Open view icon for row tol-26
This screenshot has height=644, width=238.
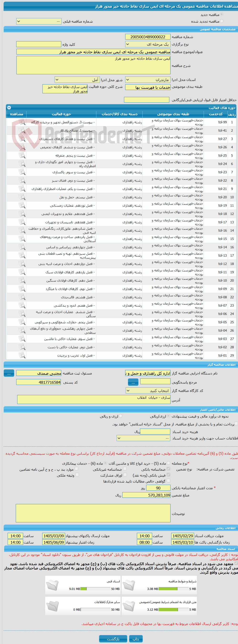[22, 147]
